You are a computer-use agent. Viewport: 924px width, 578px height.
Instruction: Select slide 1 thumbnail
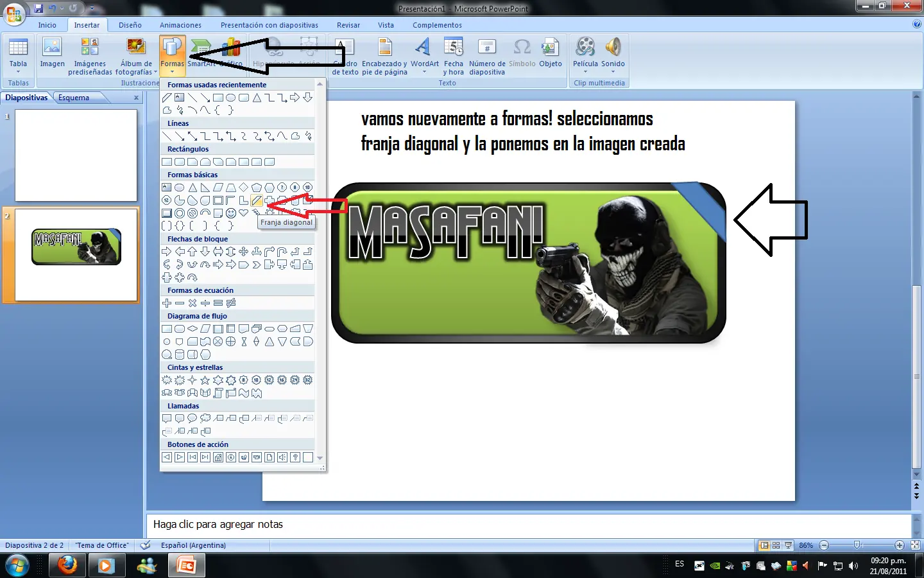(x=76, y=155)
